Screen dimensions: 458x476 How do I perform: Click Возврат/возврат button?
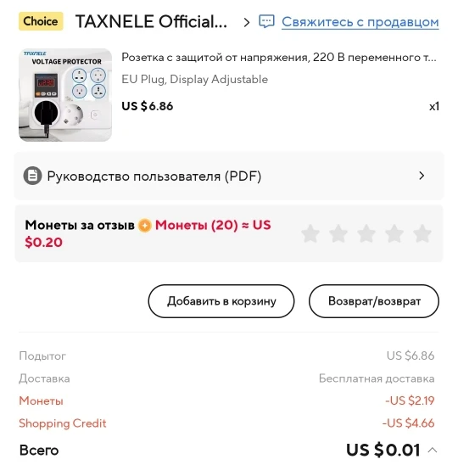(374, 301)
